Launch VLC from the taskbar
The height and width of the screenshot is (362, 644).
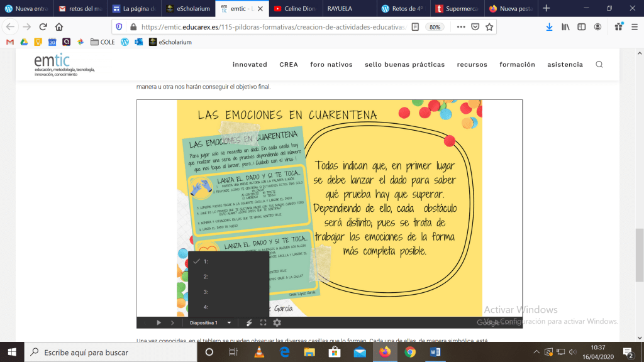258,352
